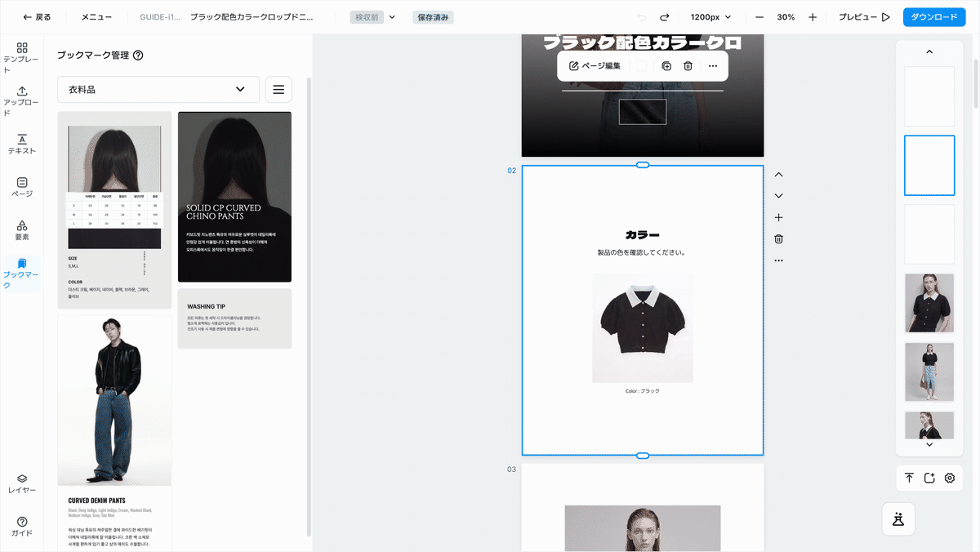Select the テキスト text tool

click(22, 145)
